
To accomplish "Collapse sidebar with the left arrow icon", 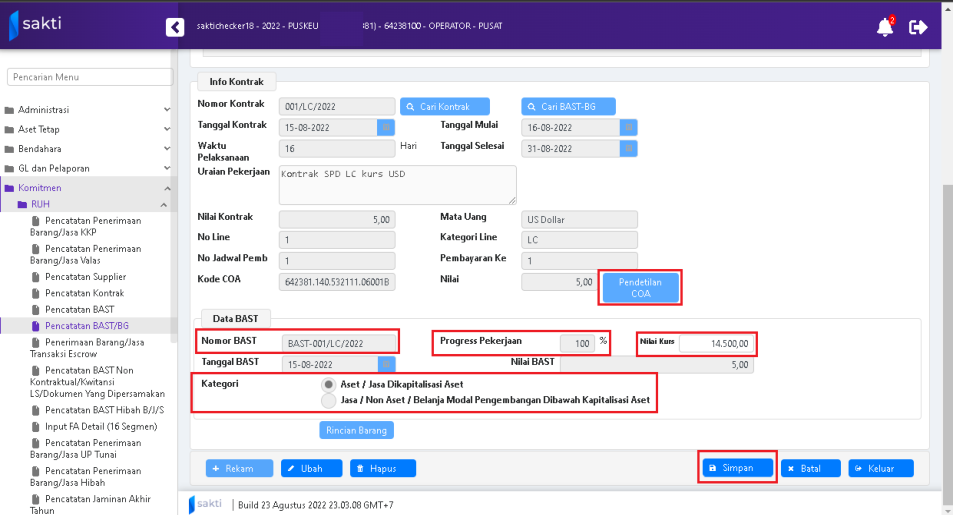I will click(175, 28).
